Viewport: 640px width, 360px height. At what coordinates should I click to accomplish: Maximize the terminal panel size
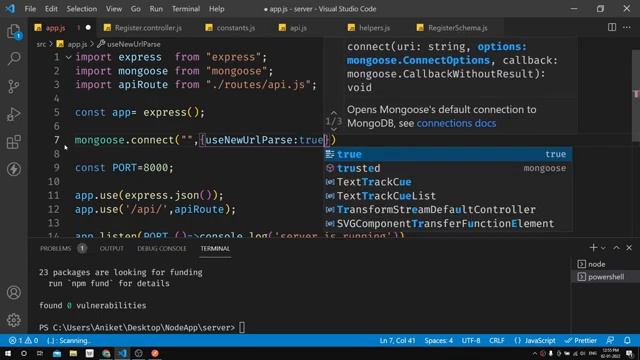click(616, 248)
